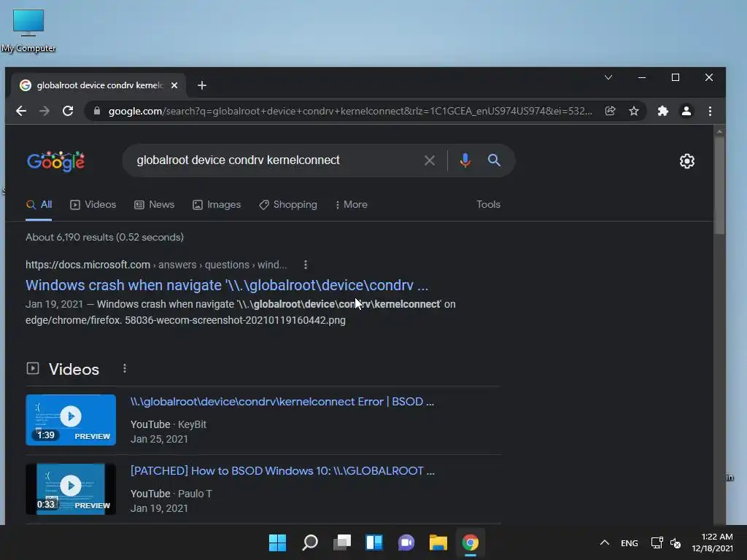Submit search with magnifier icon

pyautogui.click(x=494, y=160)
